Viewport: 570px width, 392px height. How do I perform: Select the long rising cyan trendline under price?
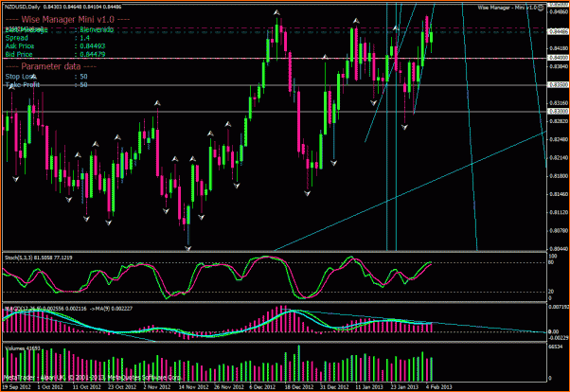coord(411,191)
